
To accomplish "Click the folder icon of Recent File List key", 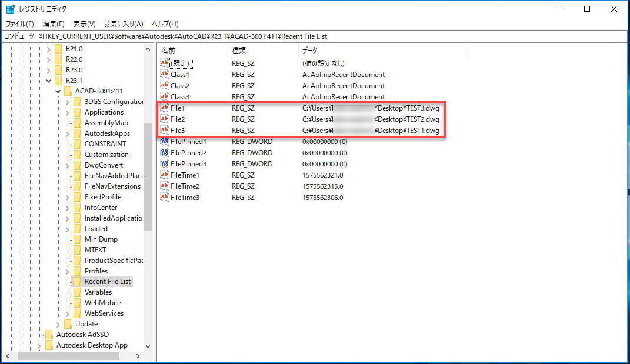I will pyautogui.click(x=77, y=282).
